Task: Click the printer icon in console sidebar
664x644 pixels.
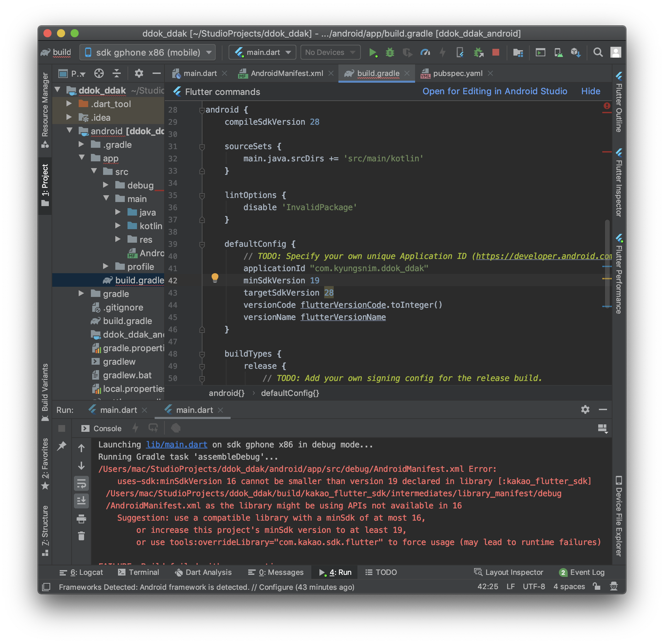Action: (81, 519)
